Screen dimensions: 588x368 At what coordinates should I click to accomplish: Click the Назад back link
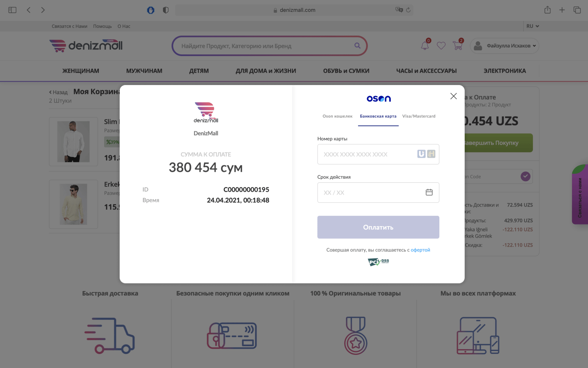58,92
